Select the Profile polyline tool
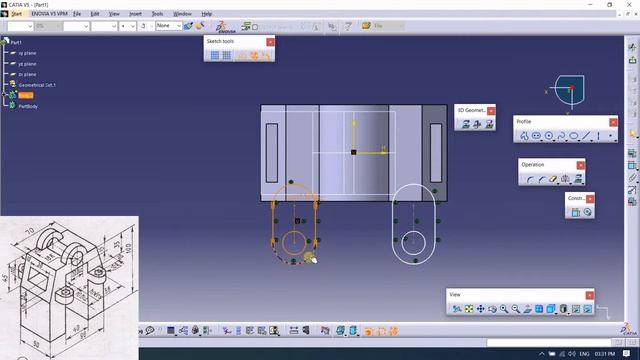The width and height of the screenshot is (640, 360). click(x=524, y=136)
